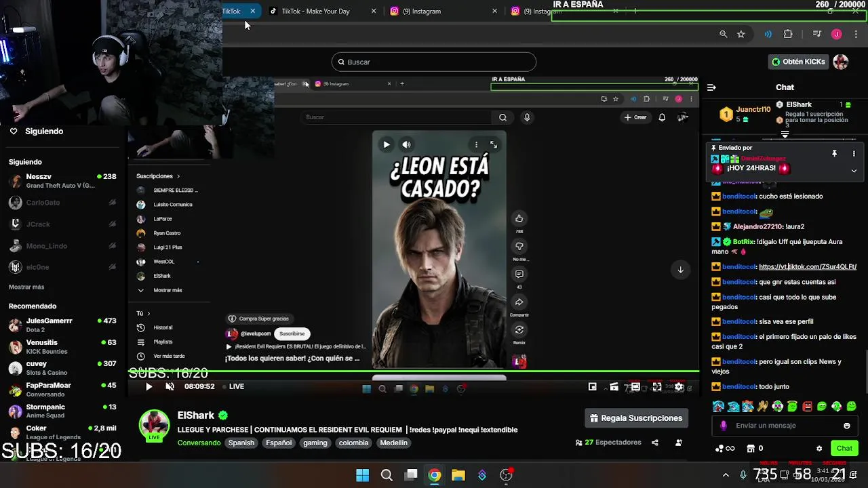
Task: Open Nesszv channel in Siguiendo list
Action: pos(63,181)
